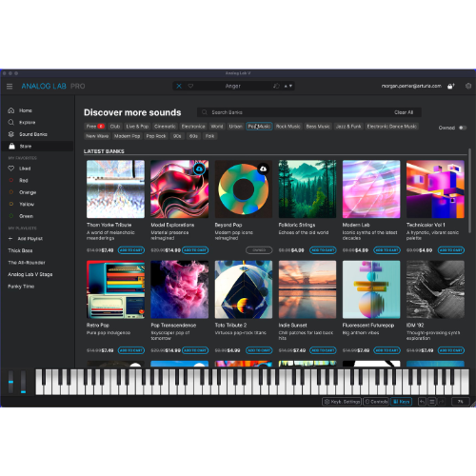Select the Yellow favorites color tag
Image resolution: width=476 pixels, height=476 pixels.
tap(27, 204)
